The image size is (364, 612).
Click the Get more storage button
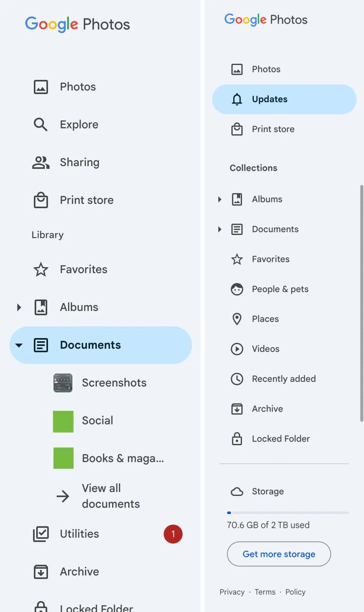(279, 554)
